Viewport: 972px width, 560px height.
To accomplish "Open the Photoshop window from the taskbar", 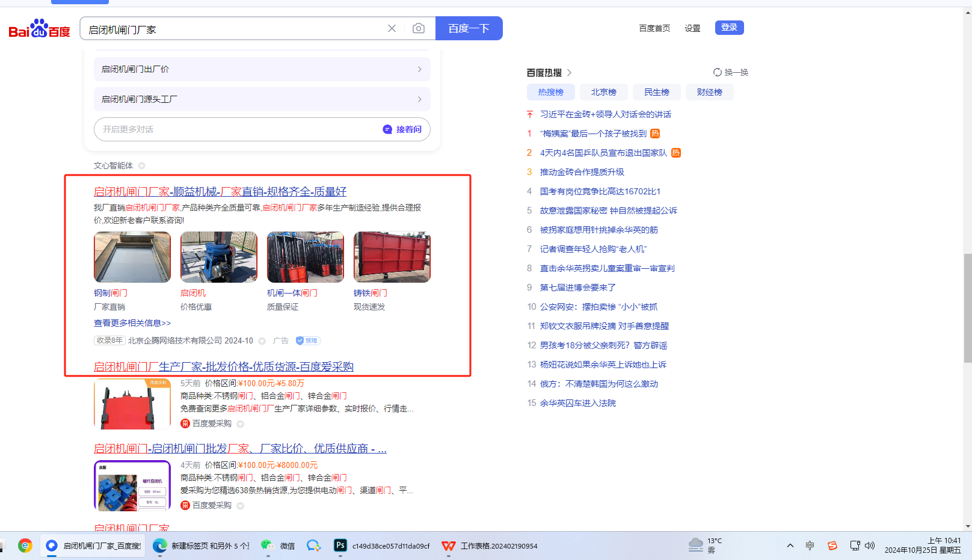I will tap(383, 546).
